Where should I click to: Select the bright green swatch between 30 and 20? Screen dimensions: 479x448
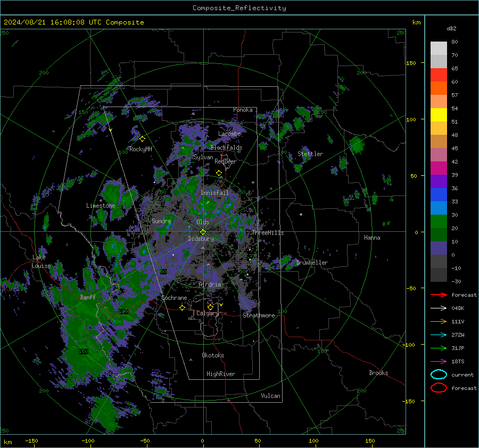pos(439,222)
